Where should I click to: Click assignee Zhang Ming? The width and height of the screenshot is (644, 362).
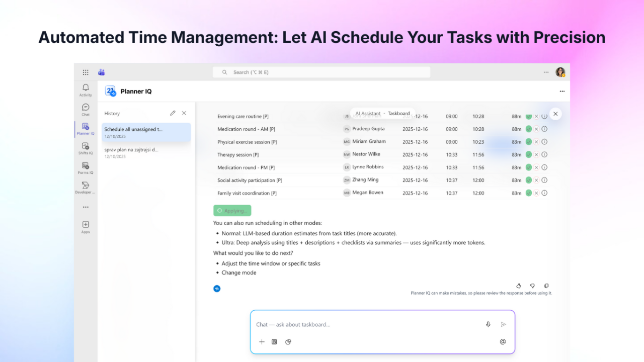click(x=365, y=179)
